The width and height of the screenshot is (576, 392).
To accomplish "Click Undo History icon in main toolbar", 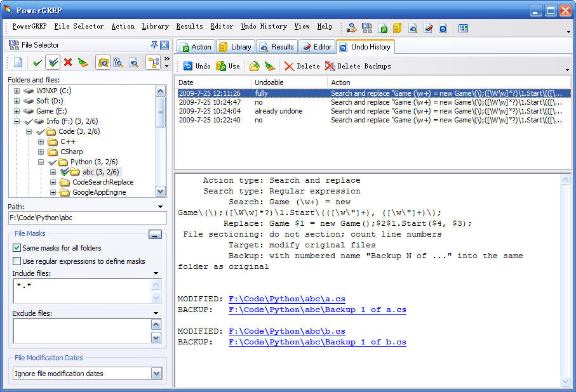I will pyautogui.click(x=443, y=28).
